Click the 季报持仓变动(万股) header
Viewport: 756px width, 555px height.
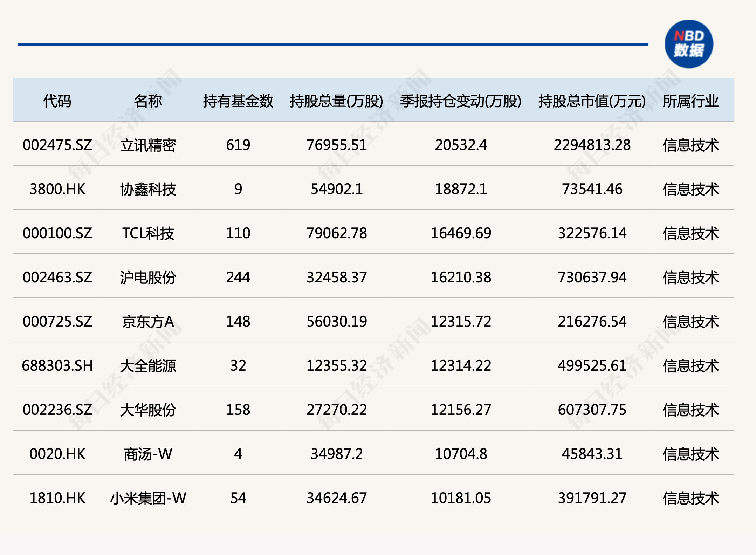coord(461,101)
